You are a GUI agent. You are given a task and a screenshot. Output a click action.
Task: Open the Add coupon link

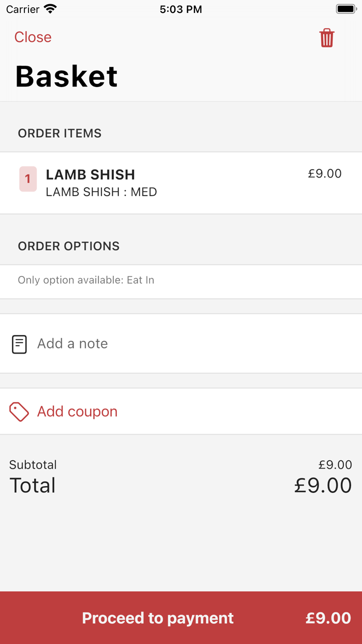77,412
